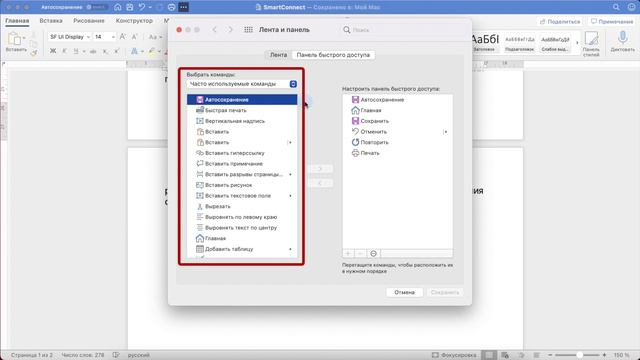
Task: Click the strikethrough formatting icon
Action: (x=93, y=51)
